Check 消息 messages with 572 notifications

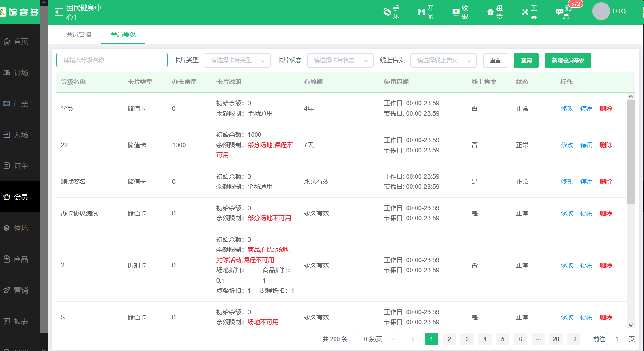point(564,12)
